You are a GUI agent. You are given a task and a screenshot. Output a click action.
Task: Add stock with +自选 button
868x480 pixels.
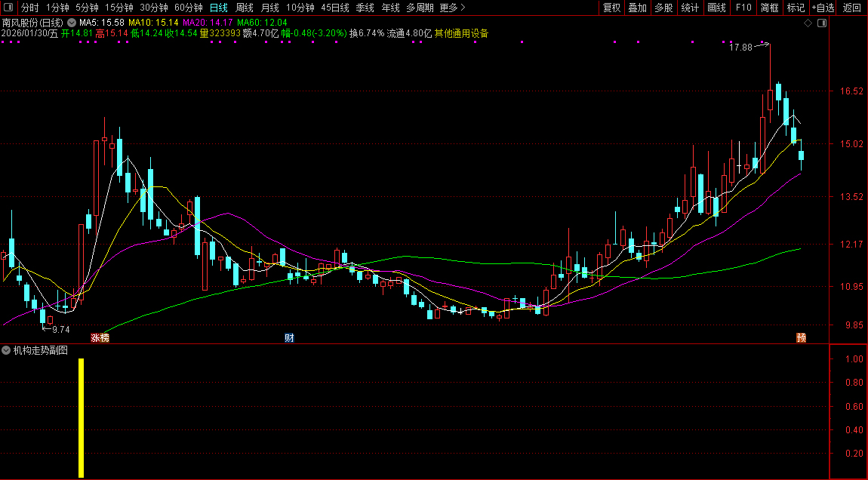pyautogui.click(x=823, y=8)
